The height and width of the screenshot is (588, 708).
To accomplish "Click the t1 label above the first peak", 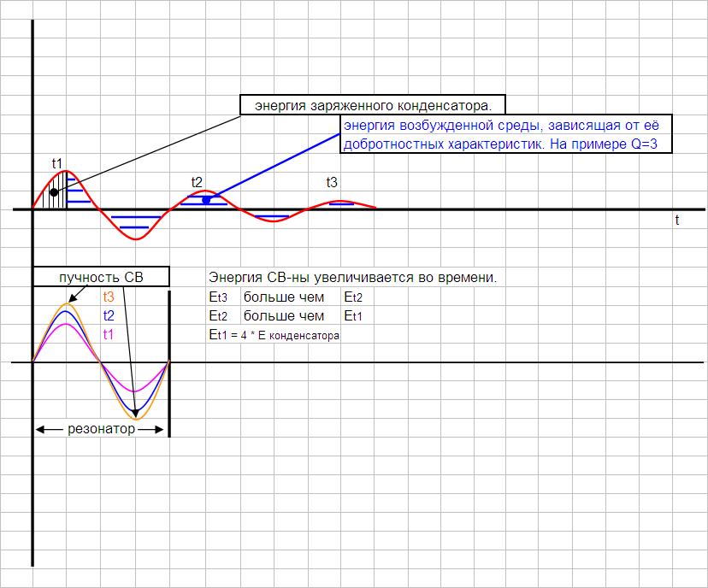I will point(57,163).
